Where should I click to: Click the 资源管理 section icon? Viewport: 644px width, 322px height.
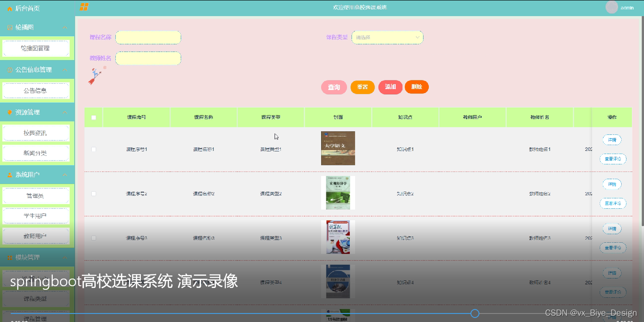click(x=10, y=112)
